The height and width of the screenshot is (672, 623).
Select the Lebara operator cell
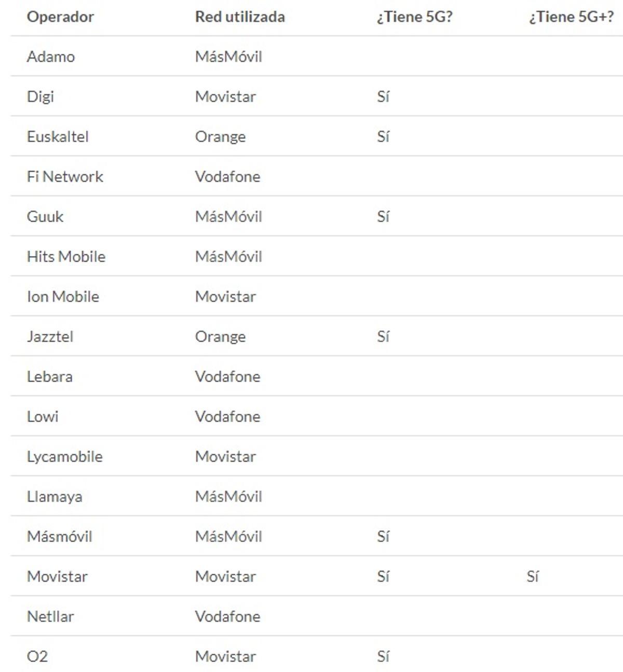point(49,377)
